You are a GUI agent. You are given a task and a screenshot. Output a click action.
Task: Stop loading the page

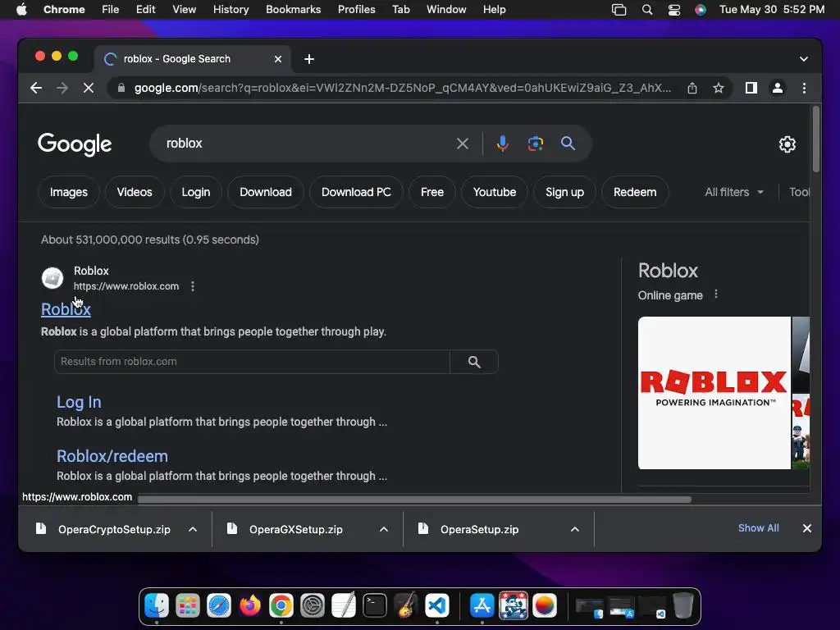click(89, 88)
